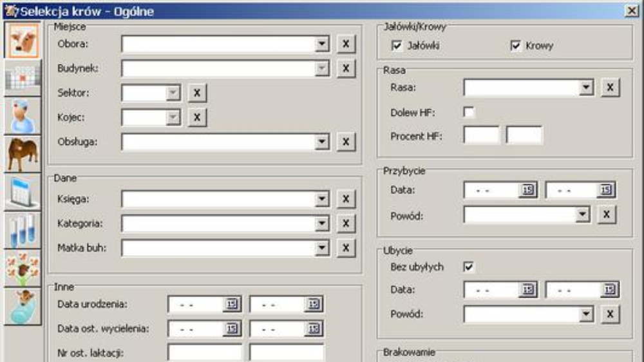Enable the Dolew HF checkbox
The image size is (644, 362).
469,113
